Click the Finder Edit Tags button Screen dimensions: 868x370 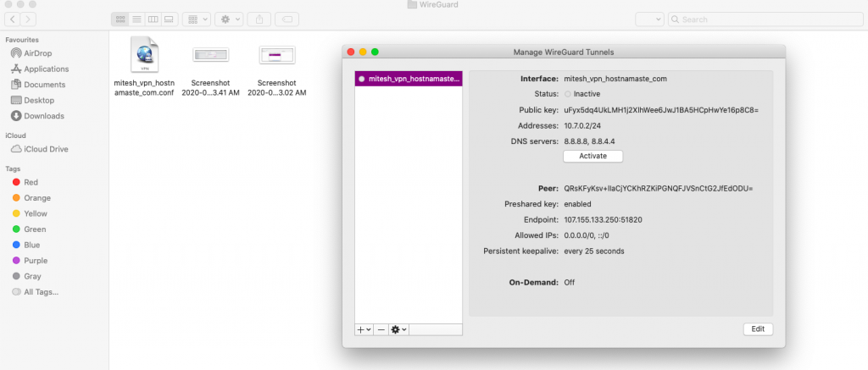(x=287, y=19)
